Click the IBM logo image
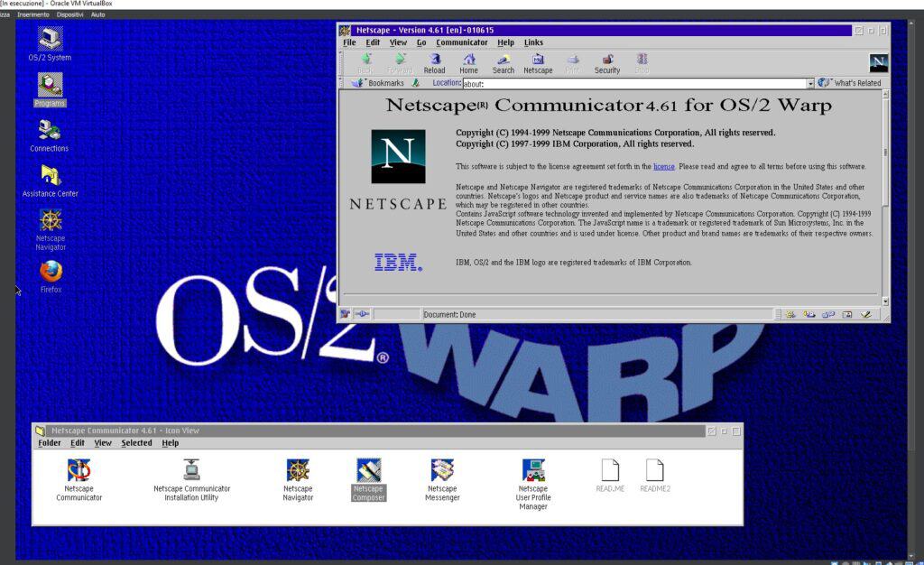Screen dimensions: 924x565 click(398, 262)
